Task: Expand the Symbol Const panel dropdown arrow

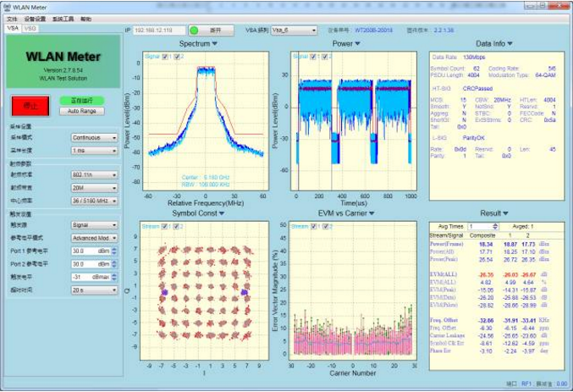Action: pos(222,213)
